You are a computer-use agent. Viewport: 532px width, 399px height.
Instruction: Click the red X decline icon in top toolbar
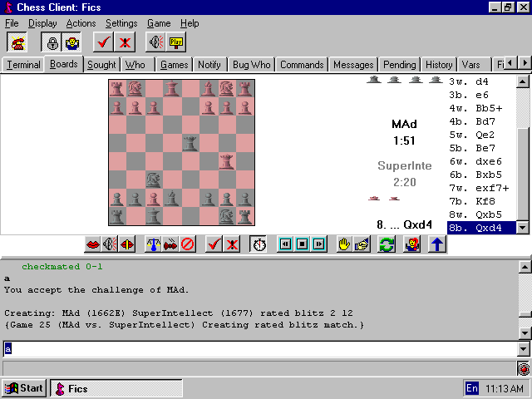pyautogui.click(x=125, y=42)
